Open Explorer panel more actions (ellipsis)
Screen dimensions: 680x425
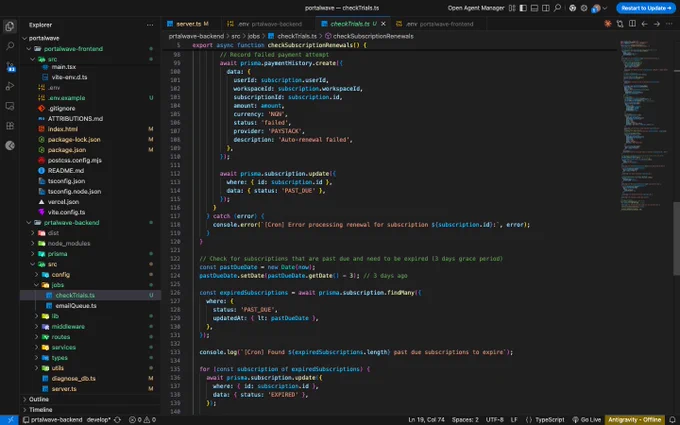(x=150, y=25)
